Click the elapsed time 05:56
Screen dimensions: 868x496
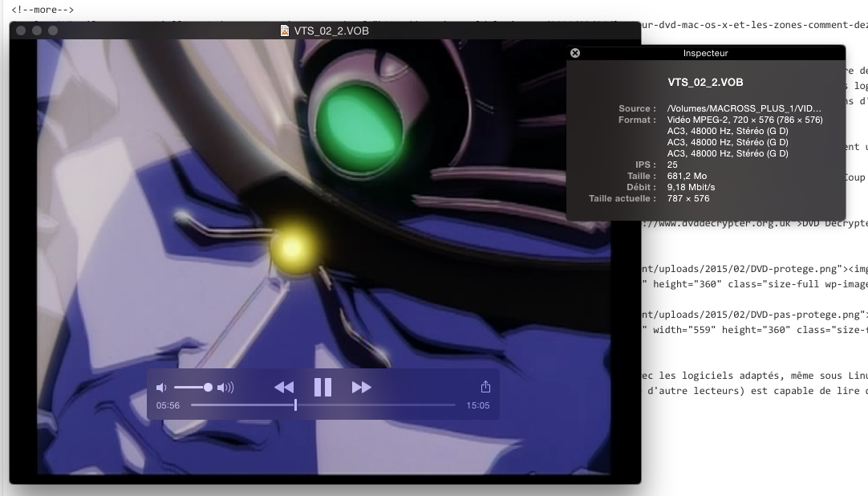[x=168, y=405]
